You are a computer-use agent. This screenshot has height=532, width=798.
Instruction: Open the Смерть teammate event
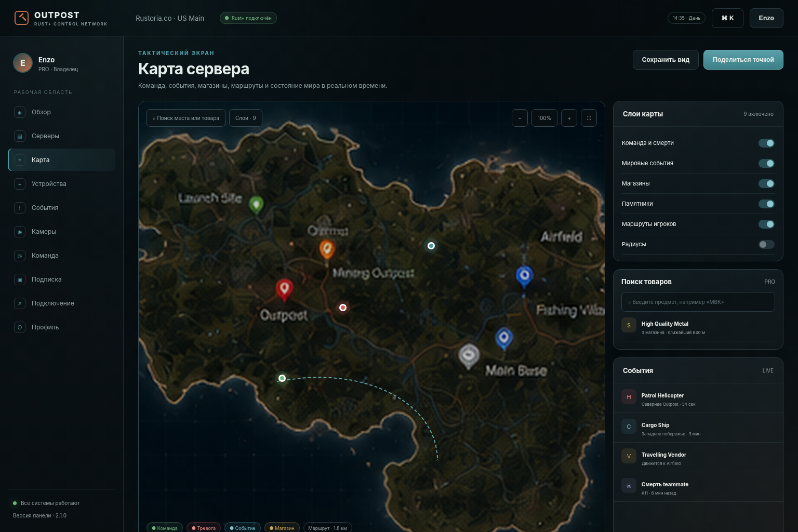[698, 487]
